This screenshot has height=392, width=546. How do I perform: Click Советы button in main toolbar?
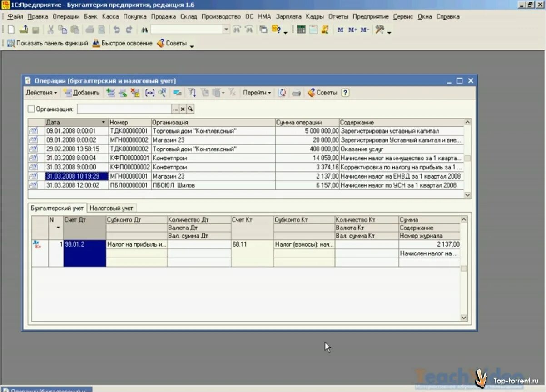(172, 43)
